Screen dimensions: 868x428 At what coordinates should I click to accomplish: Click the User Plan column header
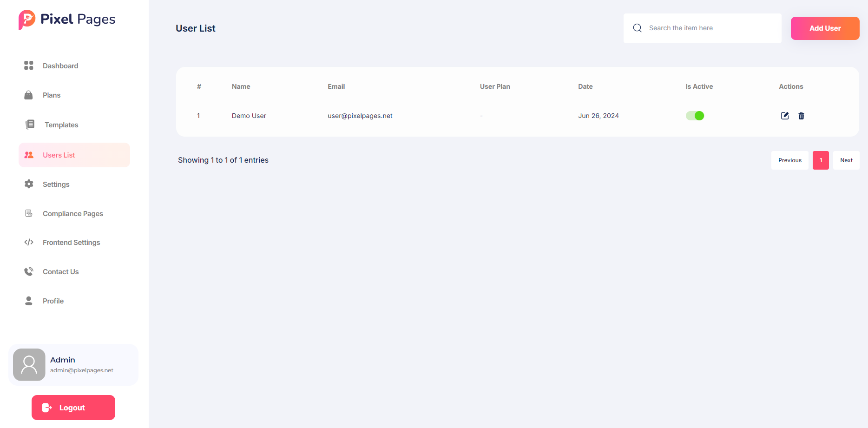[495, 86]
